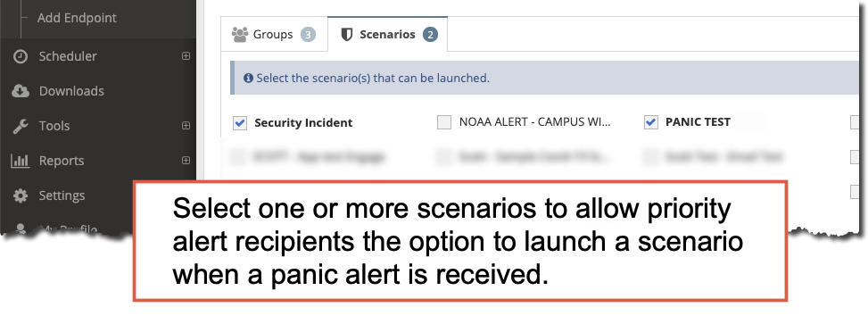Check the NOAA ALERT - CAMPUS WI... checkbox
868x324 pixels.
tap(444, 122)
